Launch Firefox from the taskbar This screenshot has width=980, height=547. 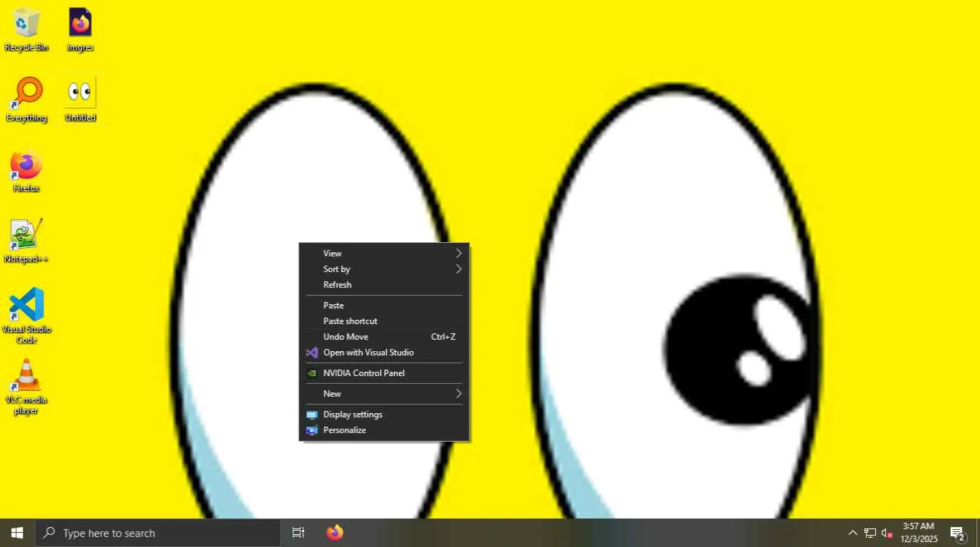point(335,533)
